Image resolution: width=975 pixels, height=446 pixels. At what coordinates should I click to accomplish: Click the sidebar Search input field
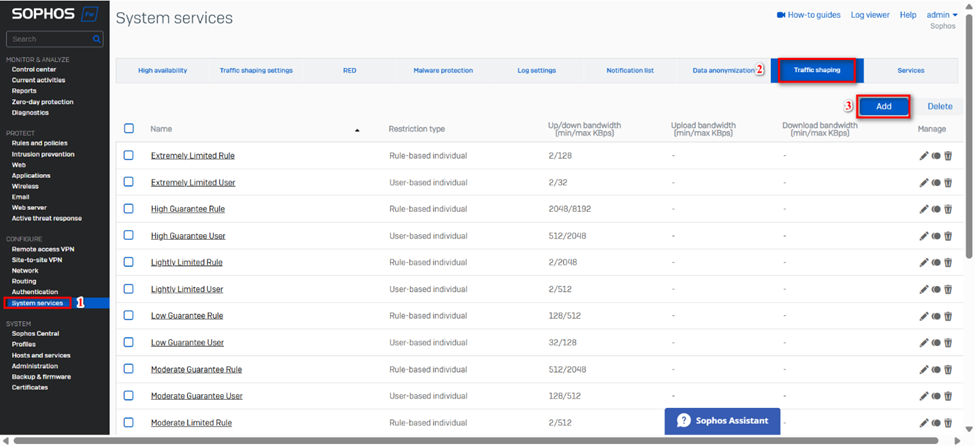(x=48, y=39)
